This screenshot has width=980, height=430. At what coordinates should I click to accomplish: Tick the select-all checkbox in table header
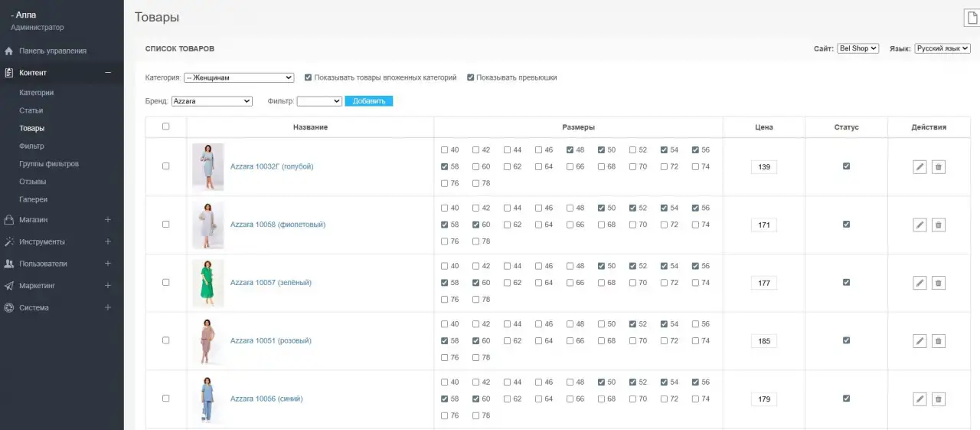(166, 126)
